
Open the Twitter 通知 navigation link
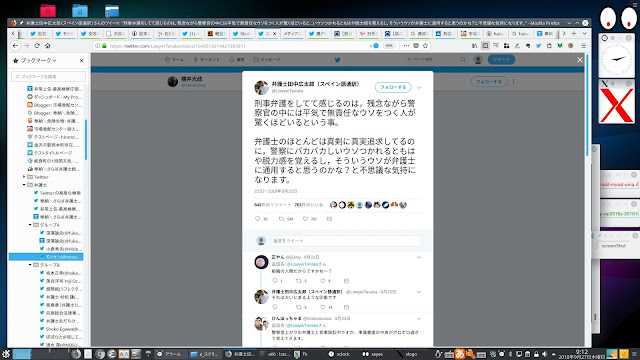237,60
